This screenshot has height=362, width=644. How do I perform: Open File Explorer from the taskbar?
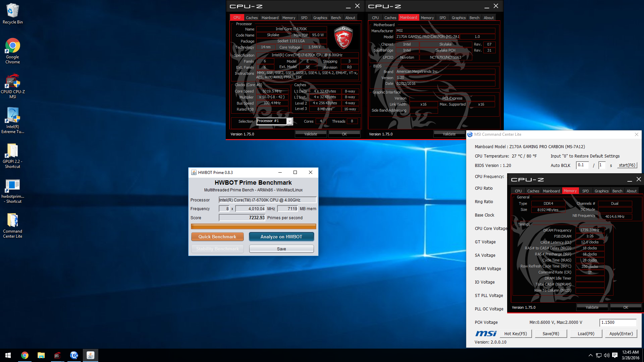[41, 355]
